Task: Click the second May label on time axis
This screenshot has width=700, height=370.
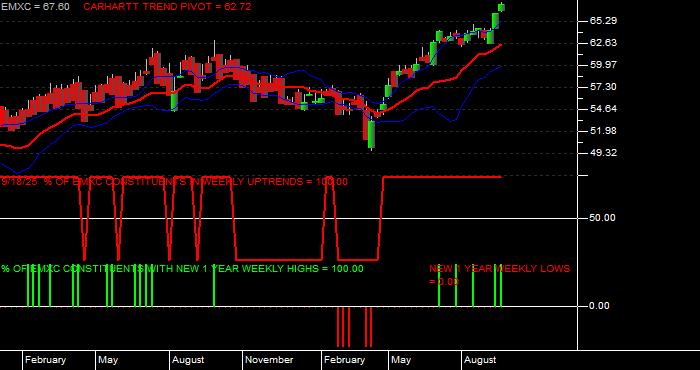Action: pyautogui.click(x=401, y=360)
